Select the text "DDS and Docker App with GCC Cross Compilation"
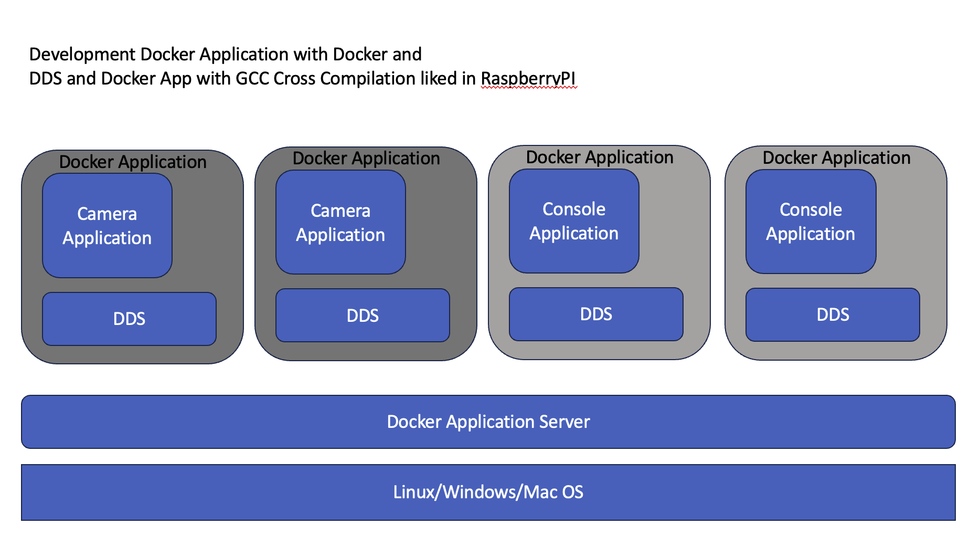The width and height of the screenshot is (980, 546). [222, 79]
